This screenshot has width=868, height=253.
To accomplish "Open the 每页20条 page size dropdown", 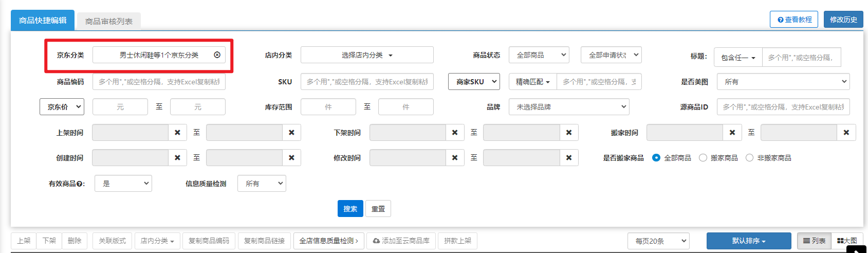I will click(x=658, y=241).
